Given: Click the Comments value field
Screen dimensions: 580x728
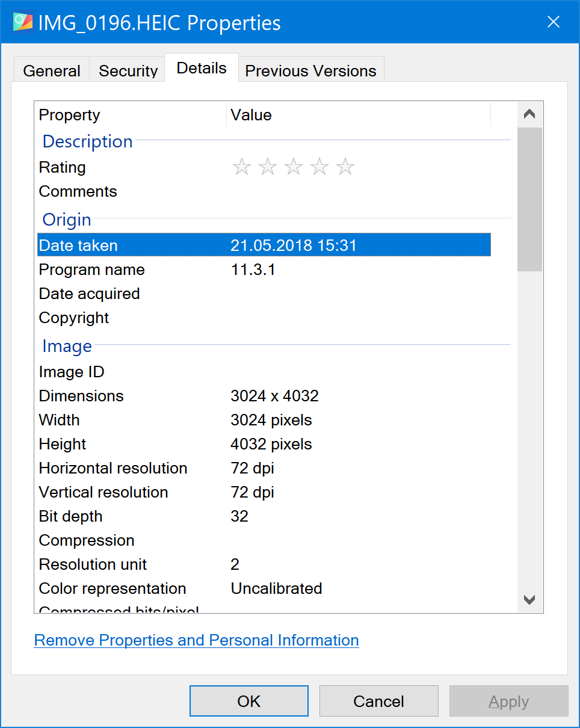Looking at the screenshot, I should pyautogui.click(x=358, y=191).
